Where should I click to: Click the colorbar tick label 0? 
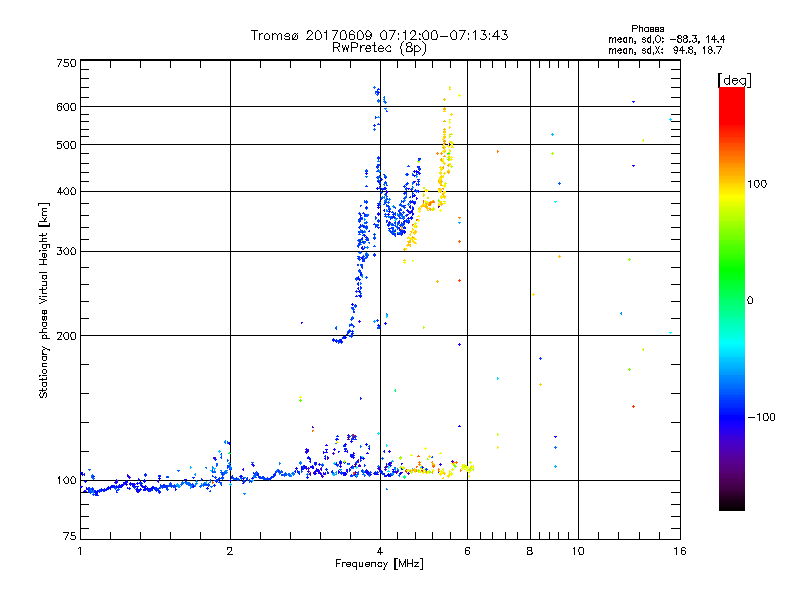point(752,300)
